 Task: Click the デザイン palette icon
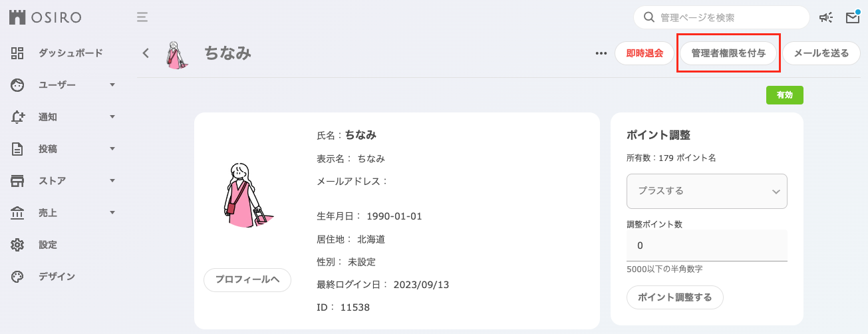point(18,277)
